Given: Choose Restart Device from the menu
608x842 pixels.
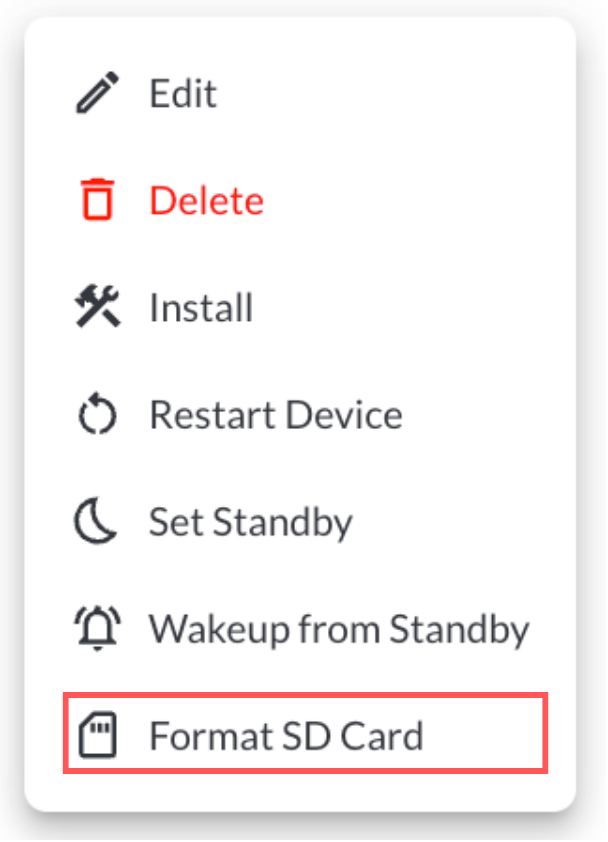Looking at the screenshot, I should click(275, 415).
